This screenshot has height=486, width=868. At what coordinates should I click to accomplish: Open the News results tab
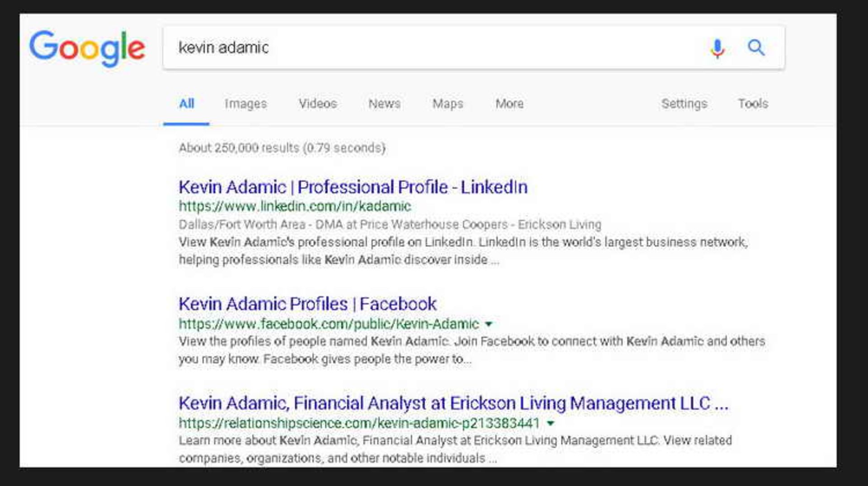(384, 104)
